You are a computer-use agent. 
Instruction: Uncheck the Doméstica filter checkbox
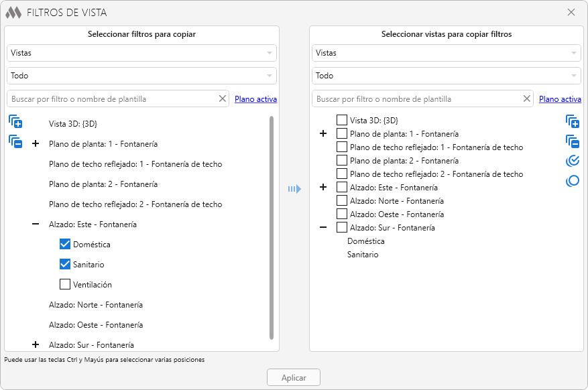tap(65, 244)
